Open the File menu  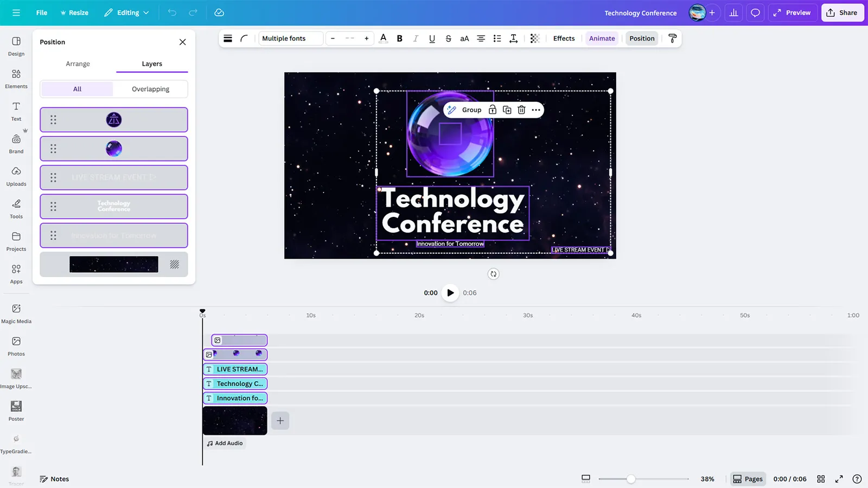42,12
